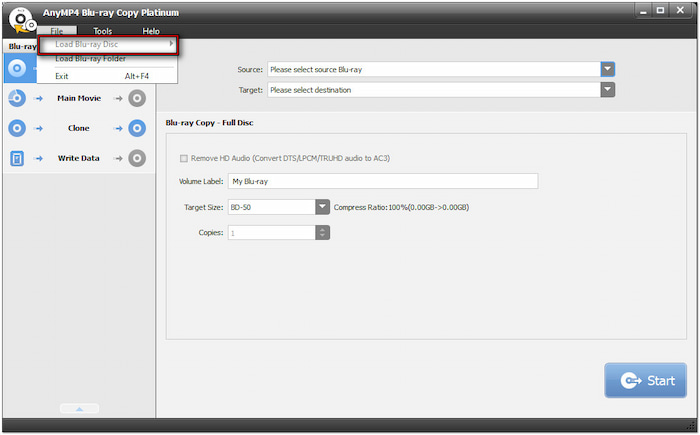
Task: Click the Clone mode target disc icon
Action: 137,128
